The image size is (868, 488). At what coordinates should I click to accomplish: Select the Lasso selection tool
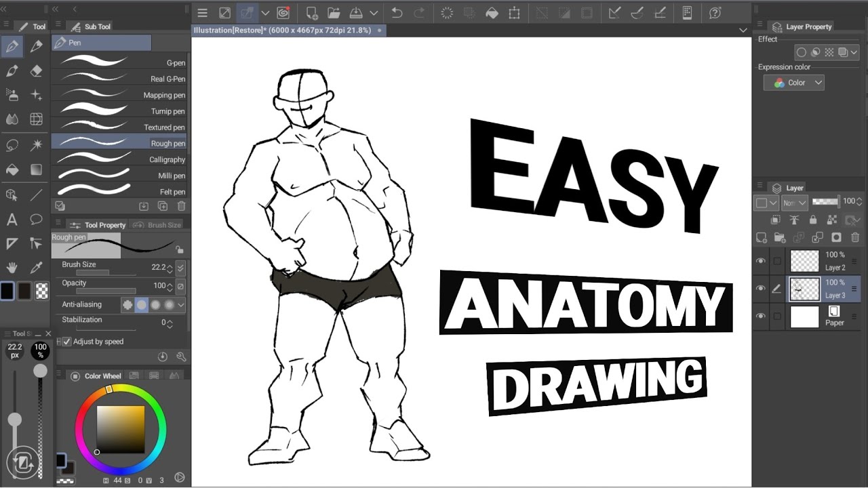(12, 145)
